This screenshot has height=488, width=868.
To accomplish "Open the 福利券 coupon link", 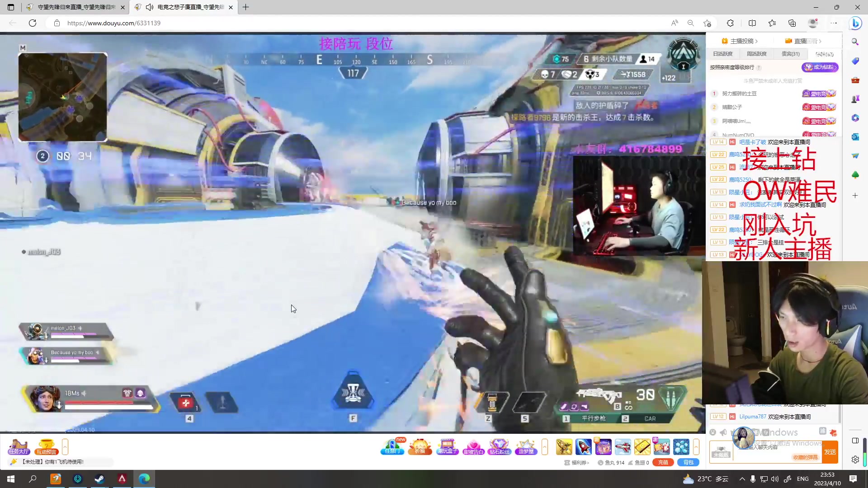I will point(577,462).
